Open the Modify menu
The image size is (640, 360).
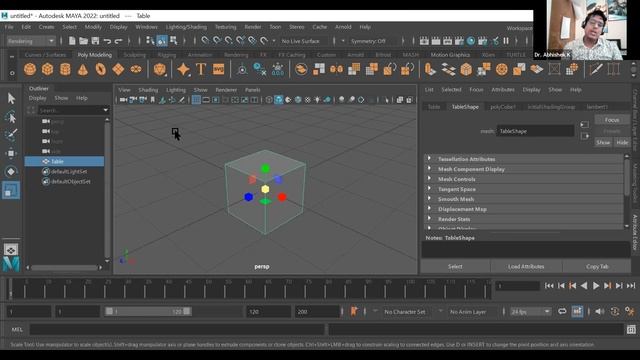(x=93, y=27)
